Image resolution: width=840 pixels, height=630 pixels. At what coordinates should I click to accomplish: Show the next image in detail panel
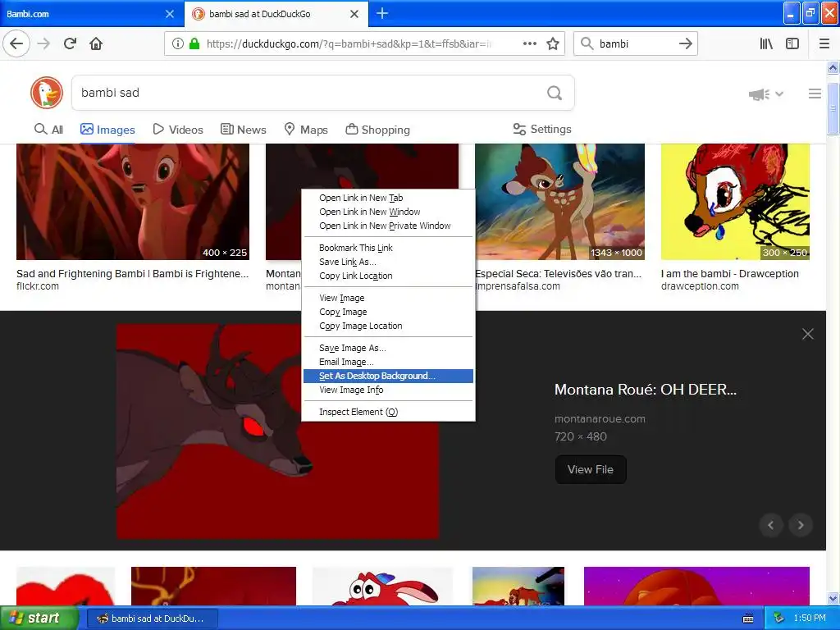click(801, 525)
